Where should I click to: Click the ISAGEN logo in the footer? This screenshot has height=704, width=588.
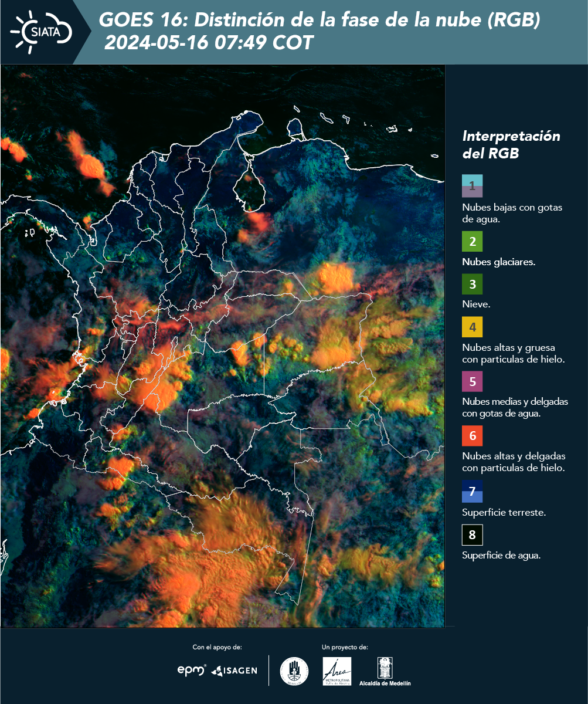coord(234,670)
